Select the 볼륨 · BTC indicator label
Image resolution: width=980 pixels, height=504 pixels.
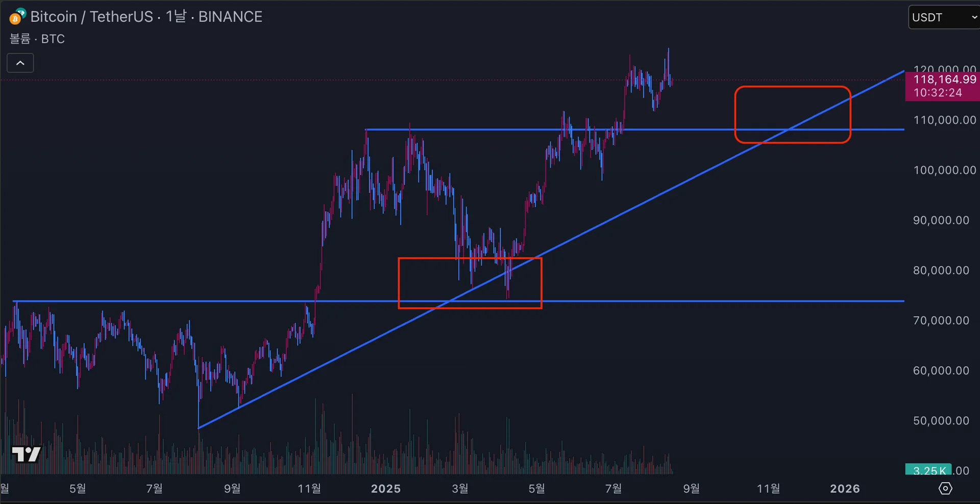37,39
